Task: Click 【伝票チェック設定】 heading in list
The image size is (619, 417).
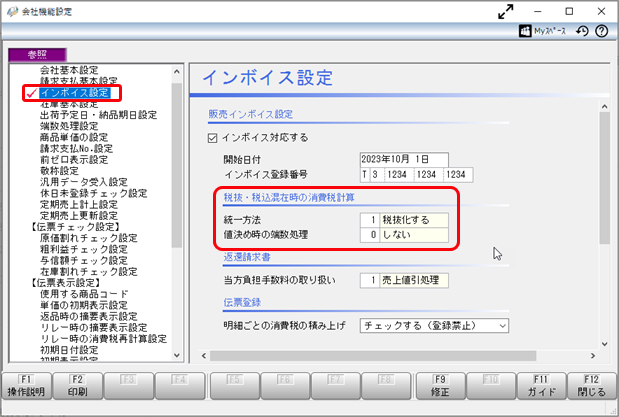Action: (x=75, y=227)
